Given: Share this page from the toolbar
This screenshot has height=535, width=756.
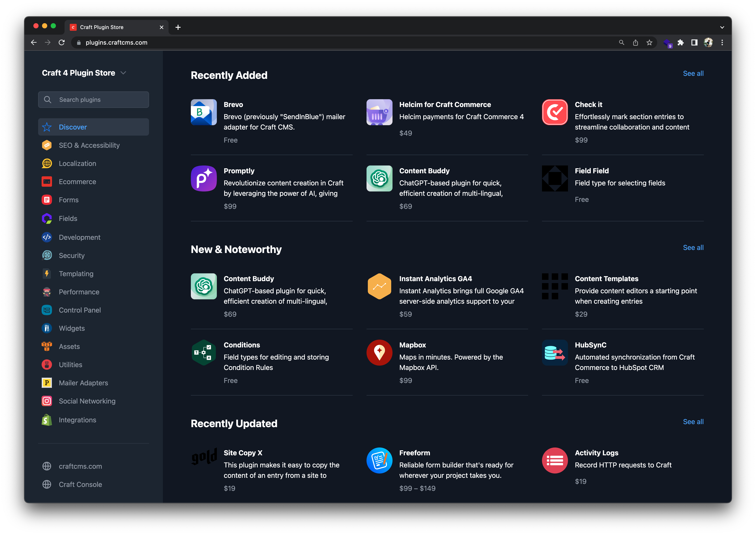Looking at the screenshot, I should tap(635, 42).
